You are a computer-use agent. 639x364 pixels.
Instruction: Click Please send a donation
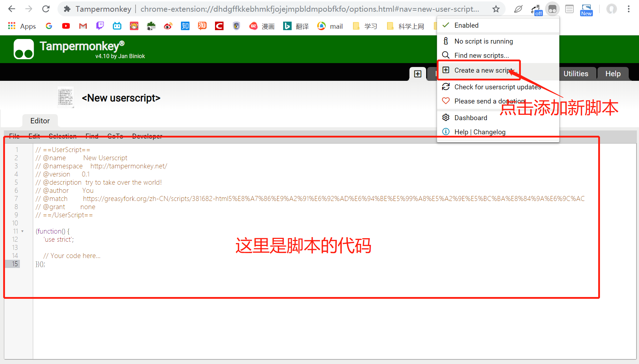pos(498,101)
